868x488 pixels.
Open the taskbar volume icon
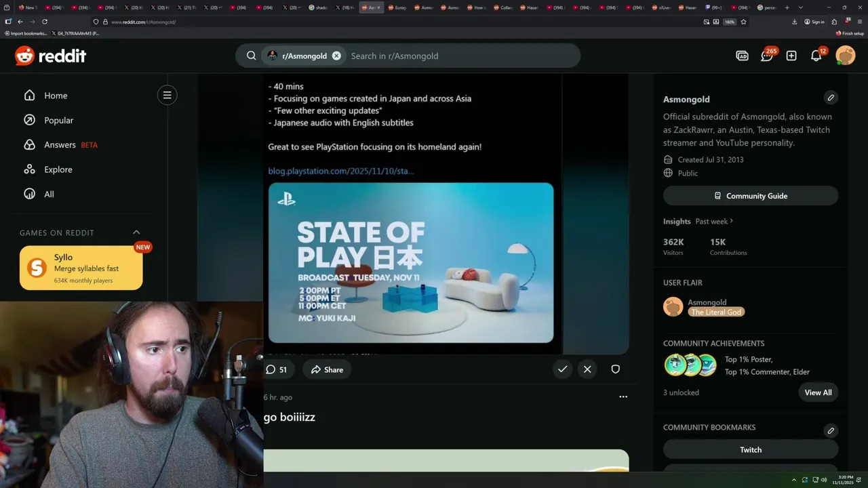pos(824,480)
